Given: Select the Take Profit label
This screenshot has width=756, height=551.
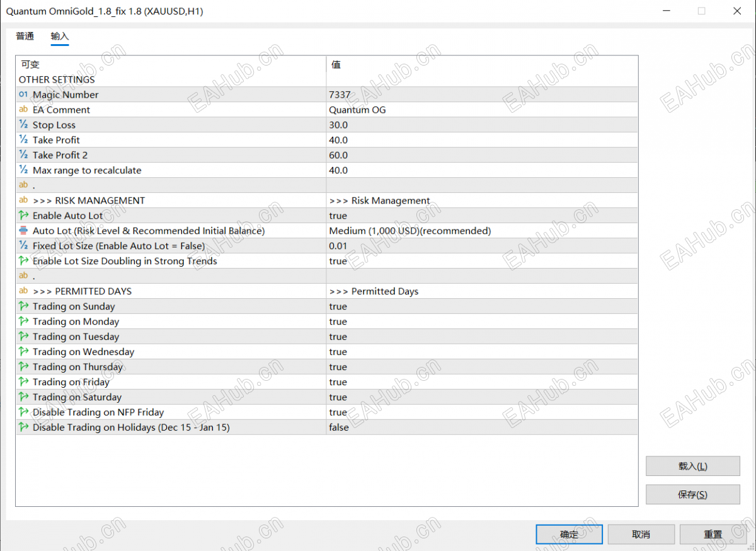Looking at the screenshot, I should click(x=56, y=140).
